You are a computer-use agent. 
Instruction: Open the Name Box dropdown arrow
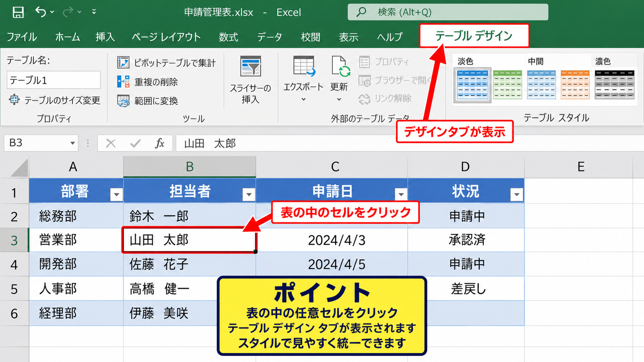[x=72, y=143]
